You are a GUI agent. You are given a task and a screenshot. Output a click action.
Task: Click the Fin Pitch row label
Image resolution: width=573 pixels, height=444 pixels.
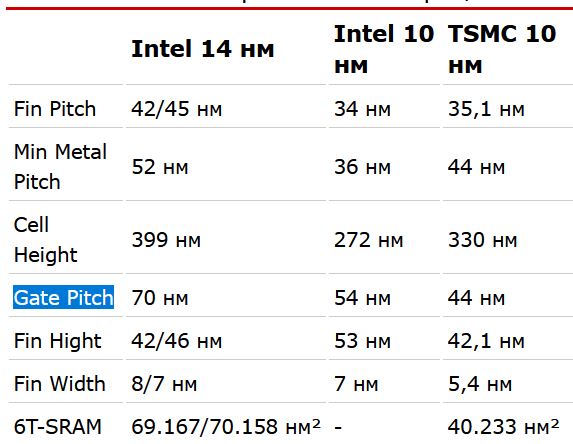click(55, 109)
